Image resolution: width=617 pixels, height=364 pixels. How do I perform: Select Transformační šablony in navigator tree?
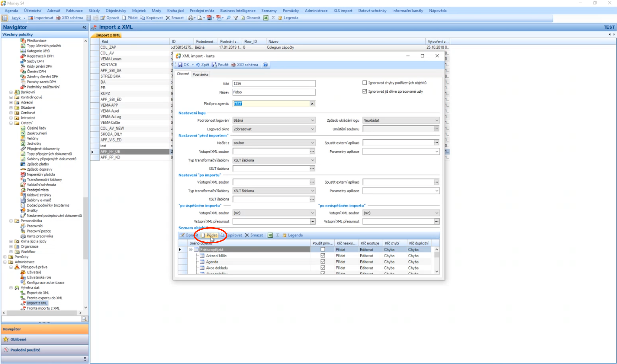click(44, 180)
